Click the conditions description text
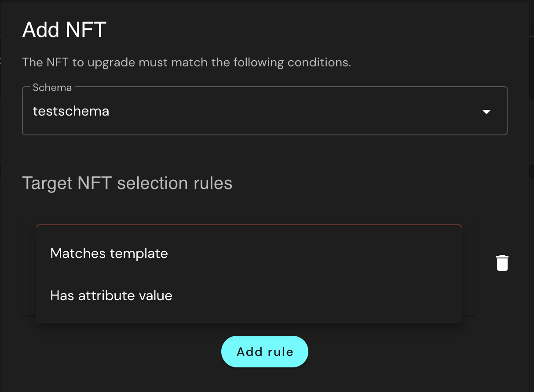The height and width of the screenshot is (392, 534). [187, 62]
